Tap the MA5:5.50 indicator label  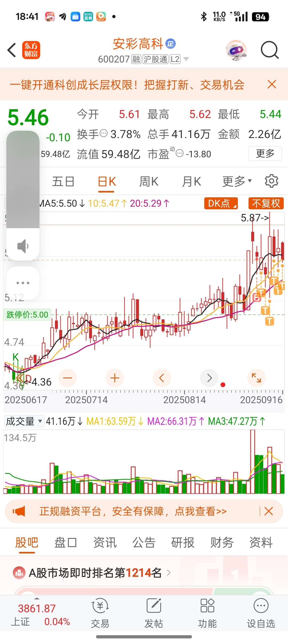coord(61,203)
